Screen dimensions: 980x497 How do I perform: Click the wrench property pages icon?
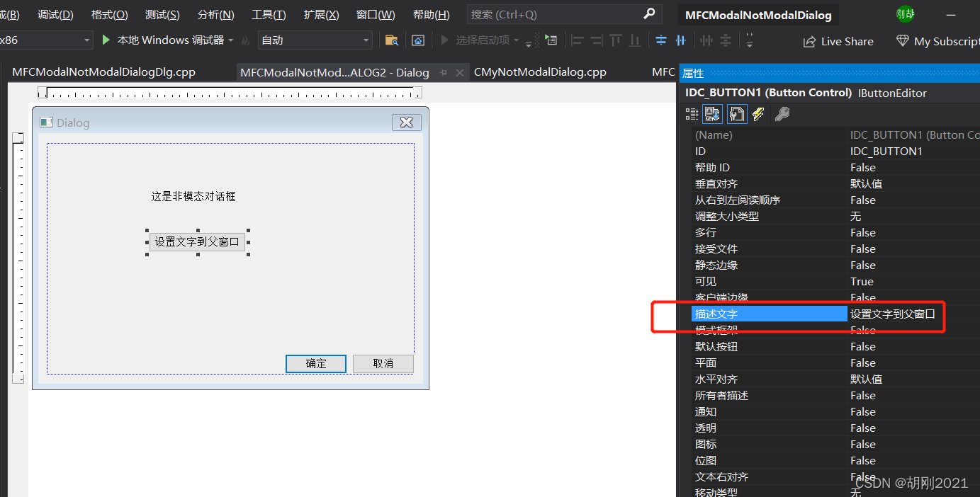pyautogui.click(x=782, y=113)
